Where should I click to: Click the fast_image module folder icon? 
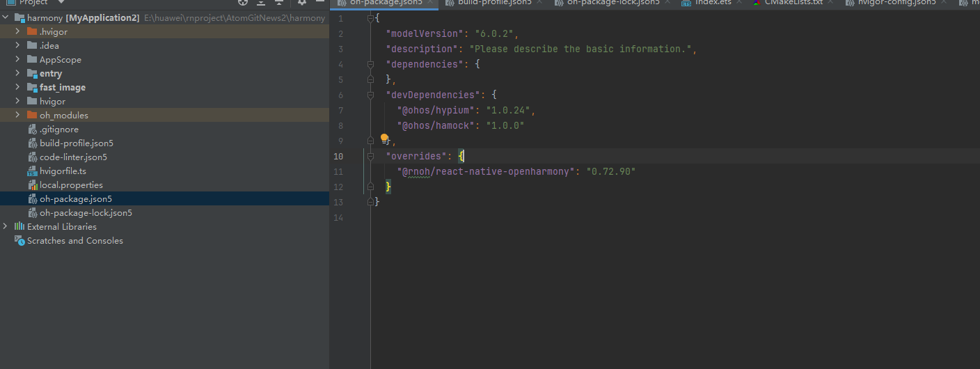[x=33, y=88]
